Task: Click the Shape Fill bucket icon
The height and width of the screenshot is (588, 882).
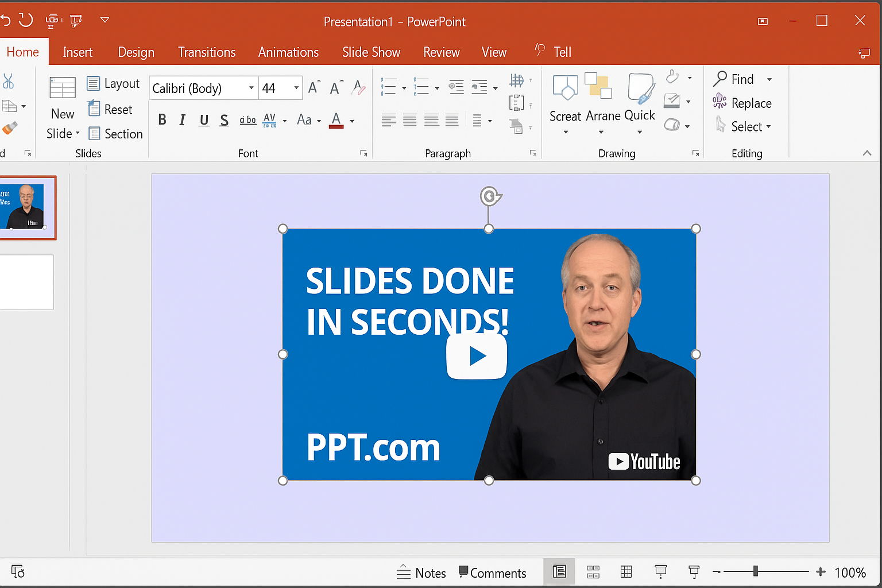Action: click(672, 77)
